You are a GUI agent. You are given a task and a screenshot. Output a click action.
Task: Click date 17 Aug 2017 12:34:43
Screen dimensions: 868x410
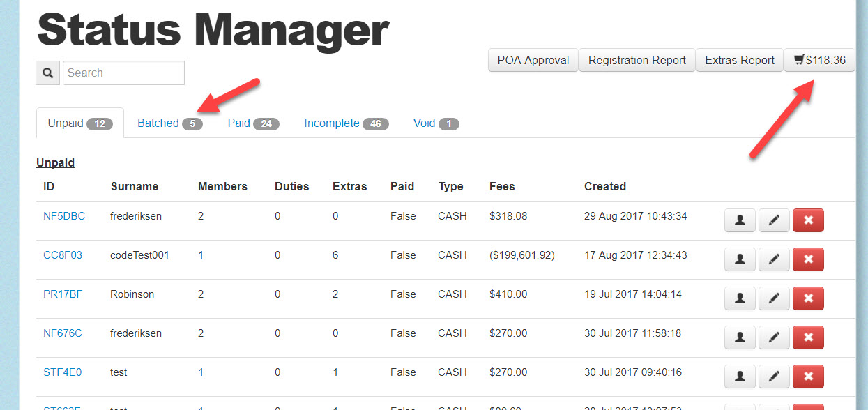(x=636, y=255)
